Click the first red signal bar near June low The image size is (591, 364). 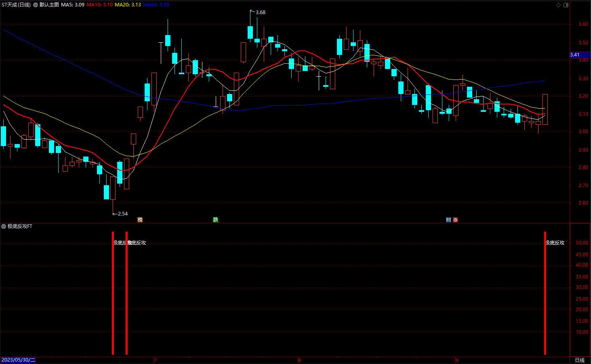(x=113, y=293)
